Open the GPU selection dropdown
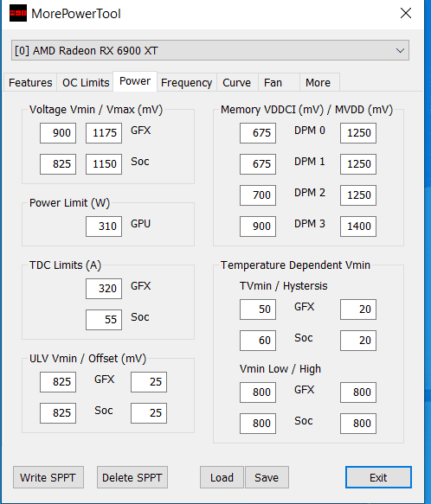Screen dimensions: 431x504 (x=210, y=50)
